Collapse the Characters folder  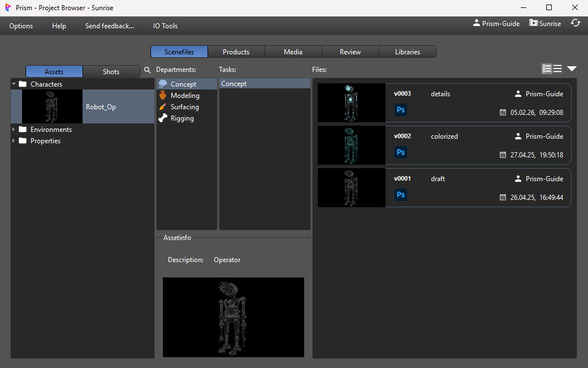click(x=14, y=84)
